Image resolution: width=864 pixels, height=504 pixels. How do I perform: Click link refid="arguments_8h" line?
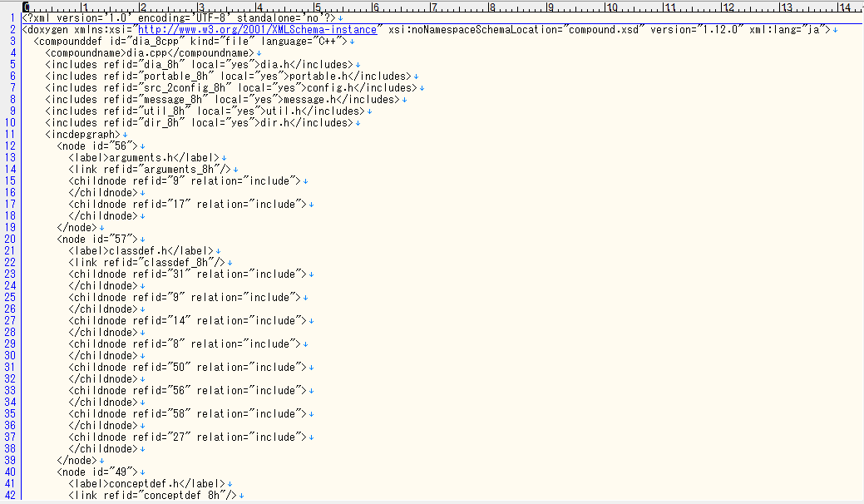click(x=150, y=169)
